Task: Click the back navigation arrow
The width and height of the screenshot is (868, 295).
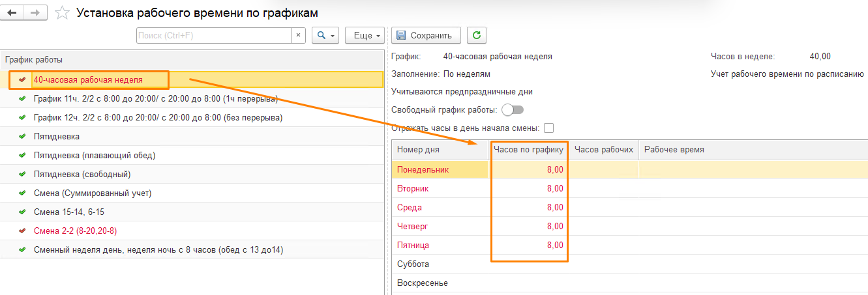Action: 12,12
